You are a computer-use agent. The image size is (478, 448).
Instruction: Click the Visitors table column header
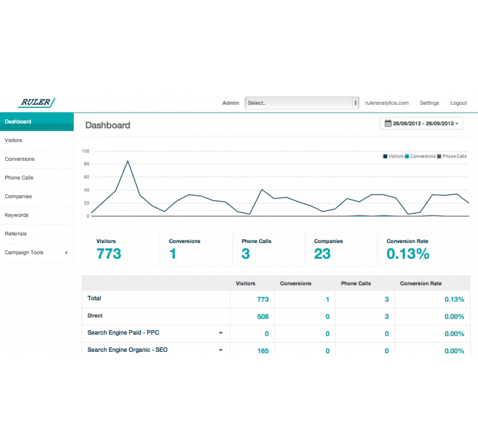(245, 283)
